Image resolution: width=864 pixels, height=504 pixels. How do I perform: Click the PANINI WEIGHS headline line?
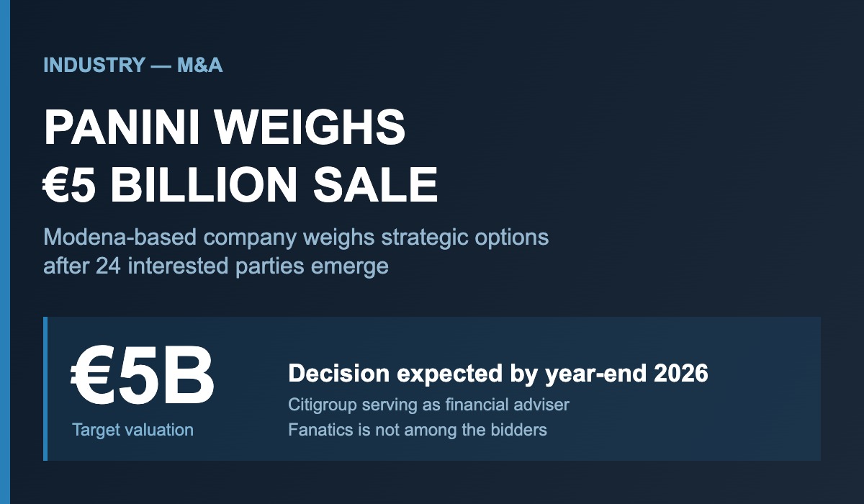click(225, 128)
